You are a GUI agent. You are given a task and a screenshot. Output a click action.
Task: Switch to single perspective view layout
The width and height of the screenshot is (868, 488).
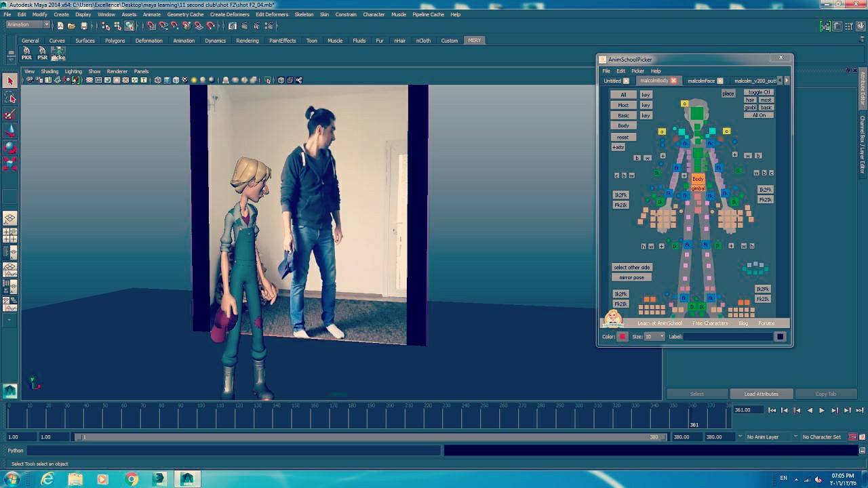[x=9, y=218]
